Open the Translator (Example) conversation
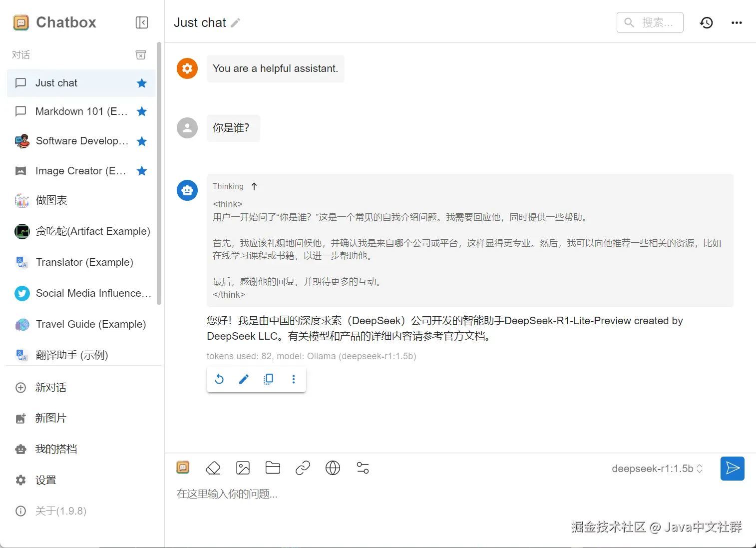756x548 pixels. coord(81,262)
